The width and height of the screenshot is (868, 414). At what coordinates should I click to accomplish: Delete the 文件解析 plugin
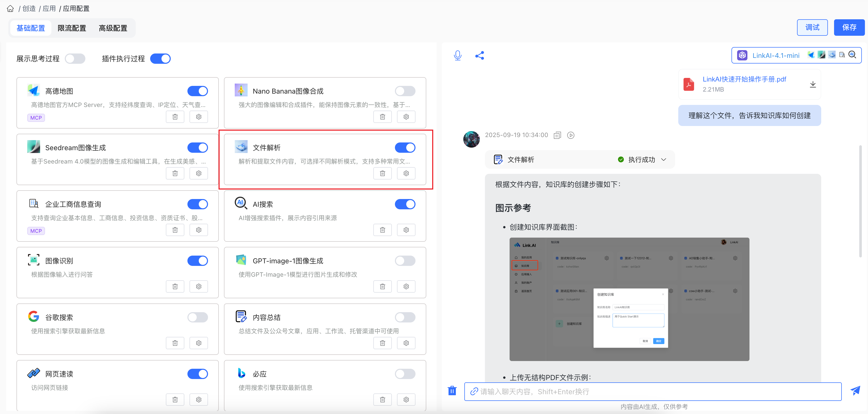coord(382,173)
